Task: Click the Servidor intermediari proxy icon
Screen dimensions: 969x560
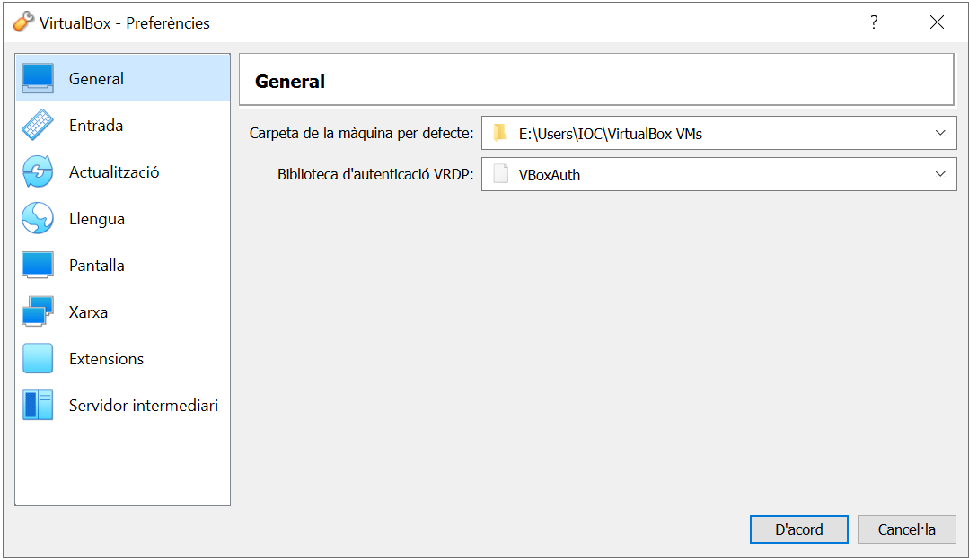Action: tap(38, 406)
